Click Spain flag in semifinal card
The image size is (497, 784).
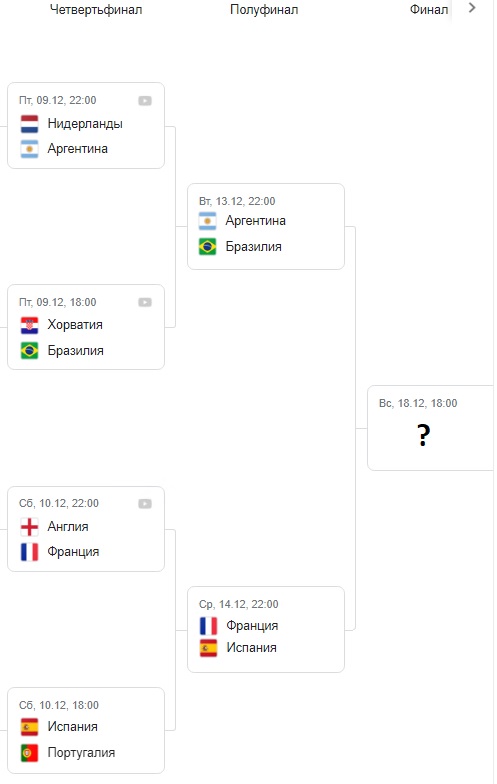point(208,648)
